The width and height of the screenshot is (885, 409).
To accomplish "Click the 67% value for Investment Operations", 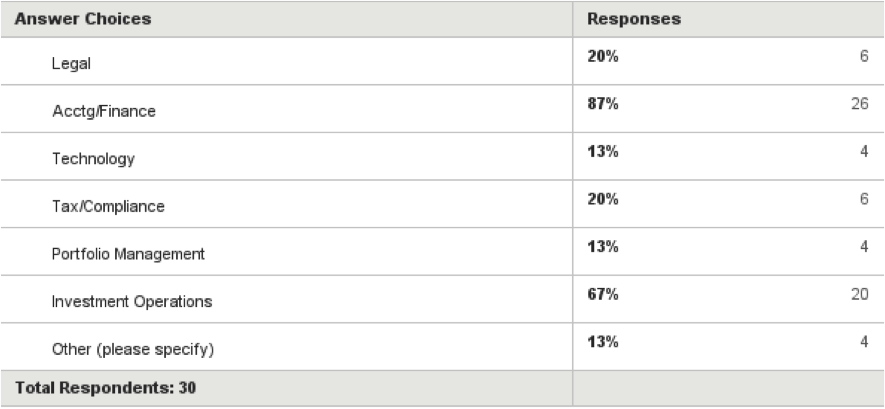I will tap(603, 294).
